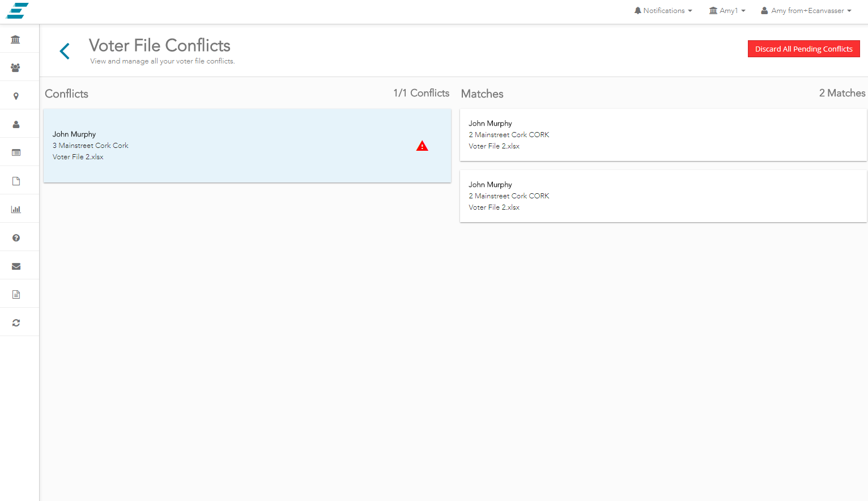
Task: Open the Amy from+Ecanvasser user menu
Action: [x=806, y=11]
